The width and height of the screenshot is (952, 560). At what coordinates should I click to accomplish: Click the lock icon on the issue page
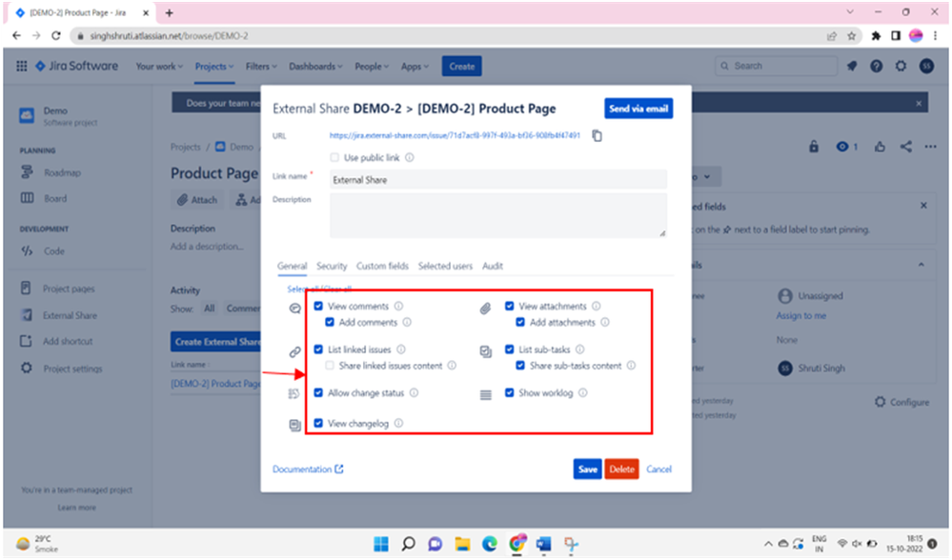(814, 147)
